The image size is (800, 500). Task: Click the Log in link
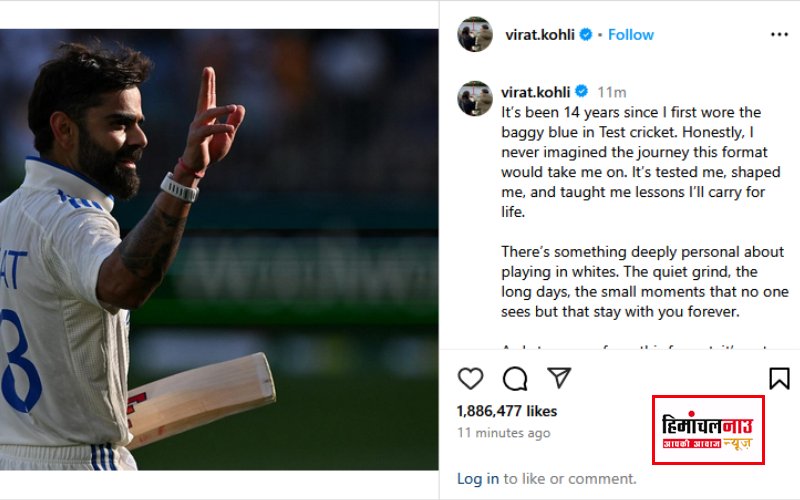pos(478,479)
